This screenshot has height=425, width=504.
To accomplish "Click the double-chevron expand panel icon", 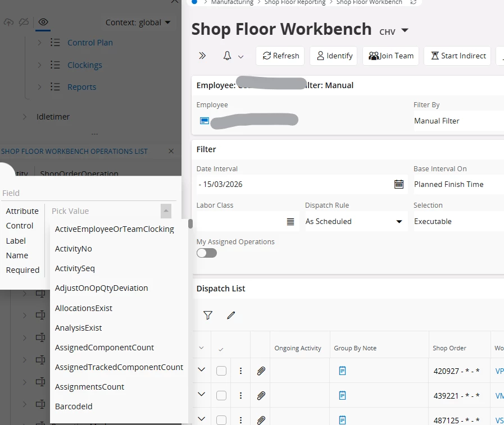I will click(203, 56).
